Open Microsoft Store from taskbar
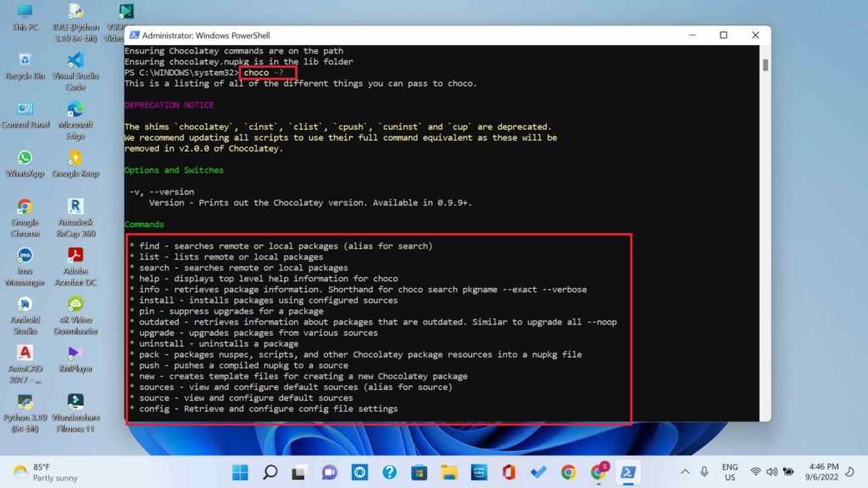The width and height of the screenshot is (868, 488). click(x=419, y=472)
